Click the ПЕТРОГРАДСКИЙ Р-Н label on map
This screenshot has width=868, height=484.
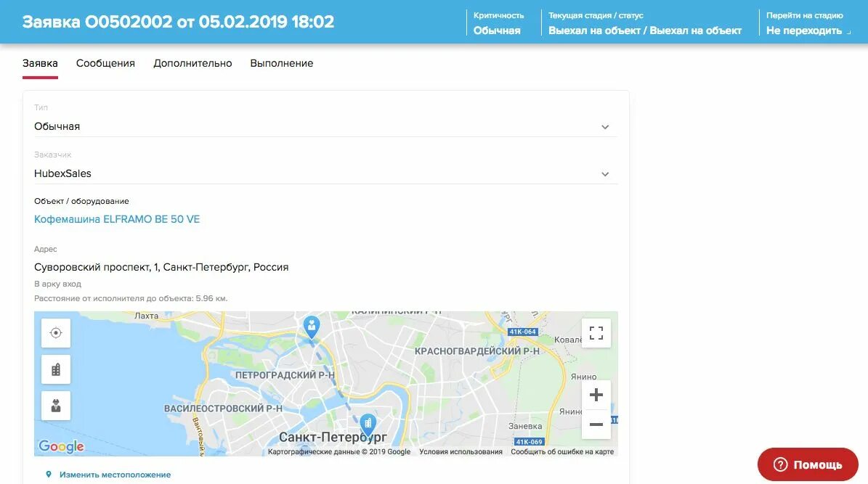tap(285, 375)
